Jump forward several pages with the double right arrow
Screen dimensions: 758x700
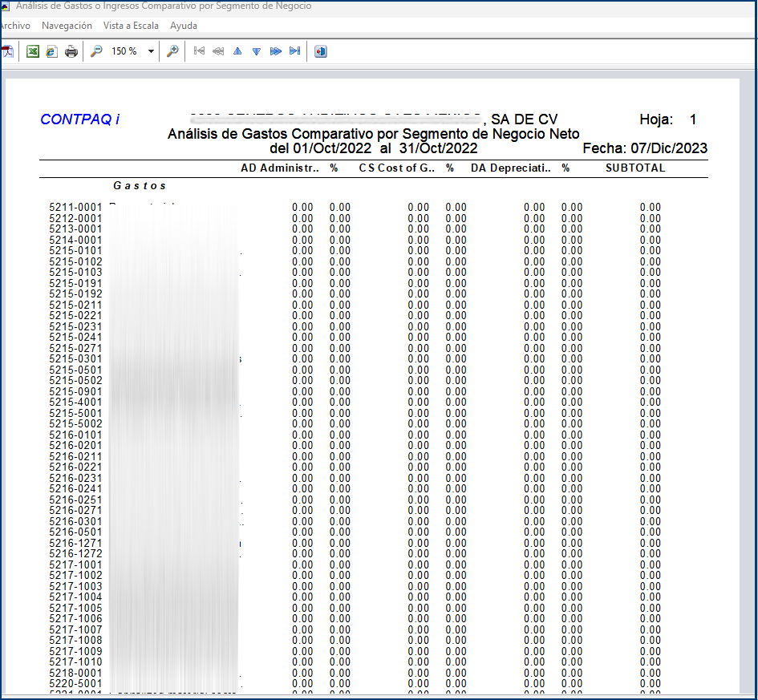pos(276,51)
